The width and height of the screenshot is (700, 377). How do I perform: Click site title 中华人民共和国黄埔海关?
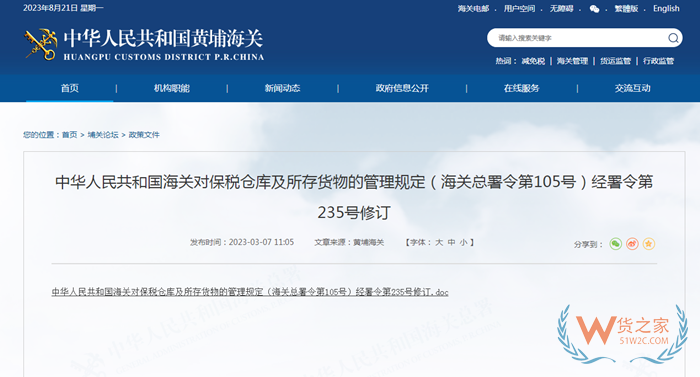163,38
